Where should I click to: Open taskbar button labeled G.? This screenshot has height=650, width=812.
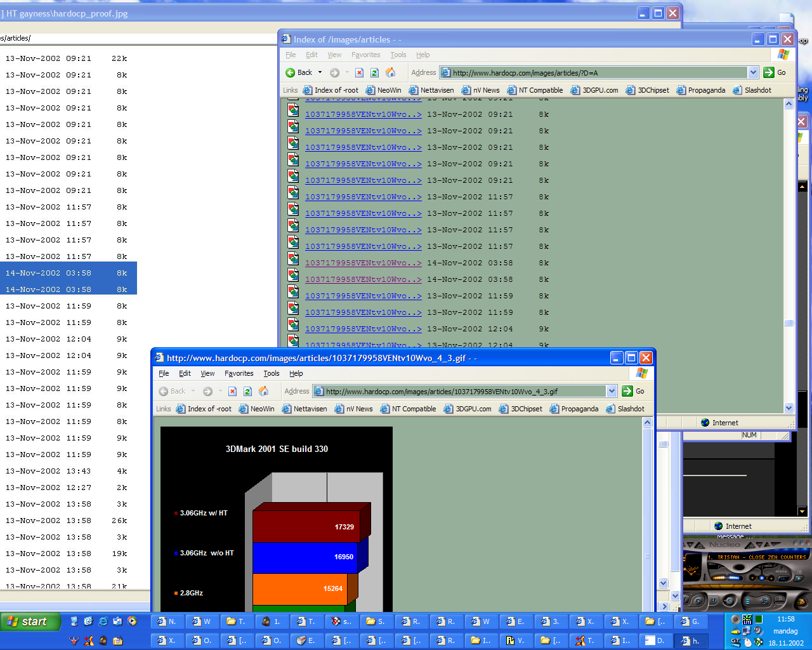690,621
